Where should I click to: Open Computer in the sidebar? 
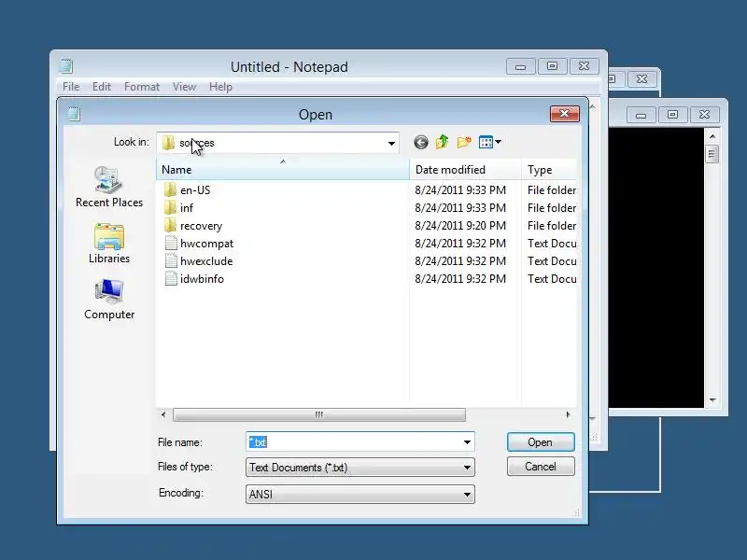[109, 300]
